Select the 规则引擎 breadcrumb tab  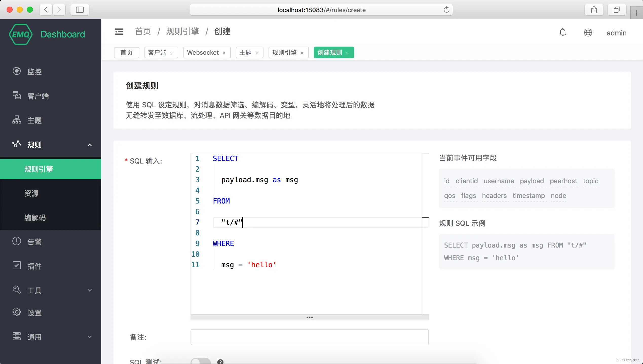(285, 52)
